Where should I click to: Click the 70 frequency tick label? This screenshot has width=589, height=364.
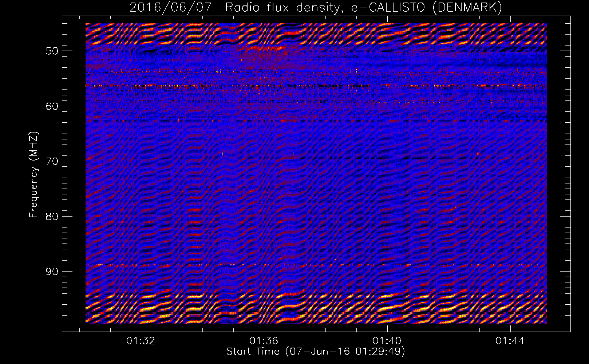click(x=52, y=161)
